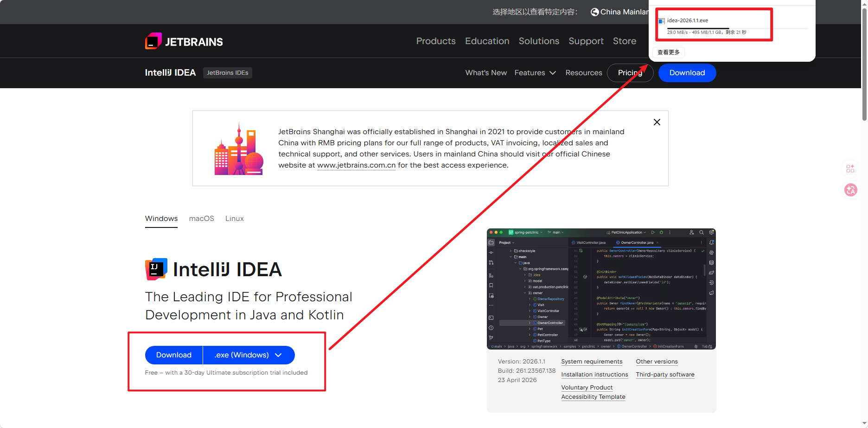868x428 pixels.
Task: Switch to the Linux tab
Action: [235, 219]
